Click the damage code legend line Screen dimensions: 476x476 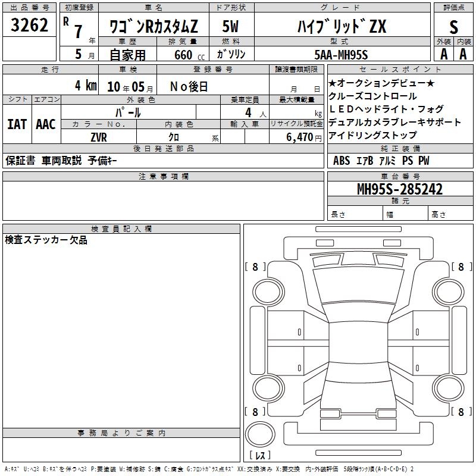click(x=209, y=469)
